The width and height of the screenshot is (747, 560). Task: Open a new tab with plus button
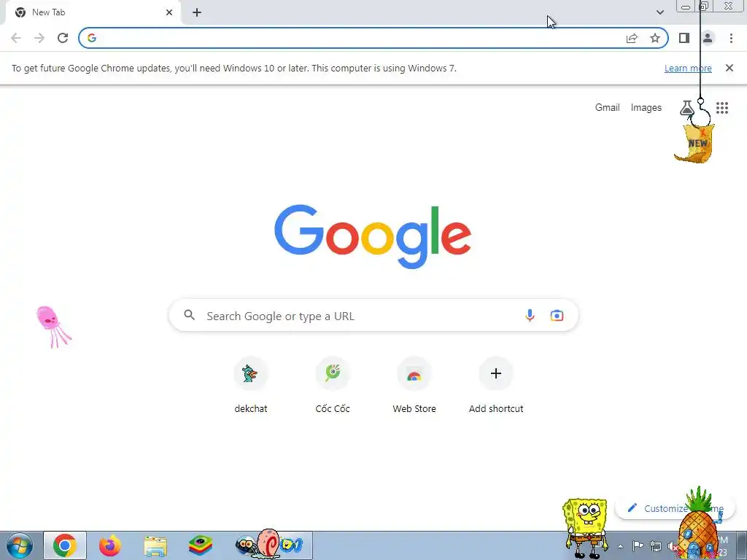197,12
